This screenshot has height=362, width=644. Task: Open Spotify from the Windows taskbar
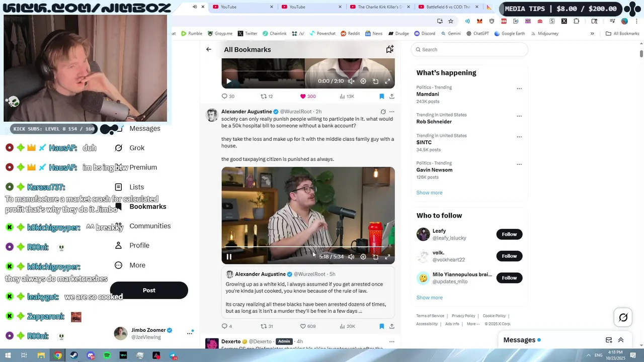tap(107, 355)
